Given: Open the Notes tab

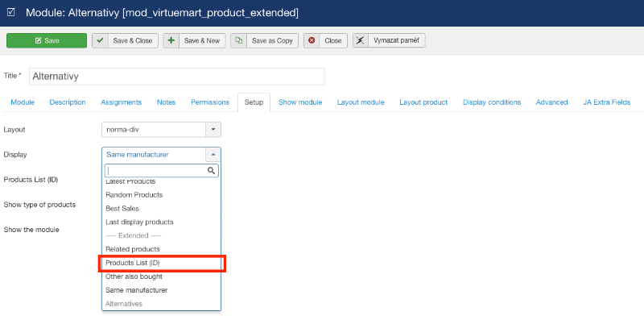Looking at the screenshot, I should (x=167, y=102).
